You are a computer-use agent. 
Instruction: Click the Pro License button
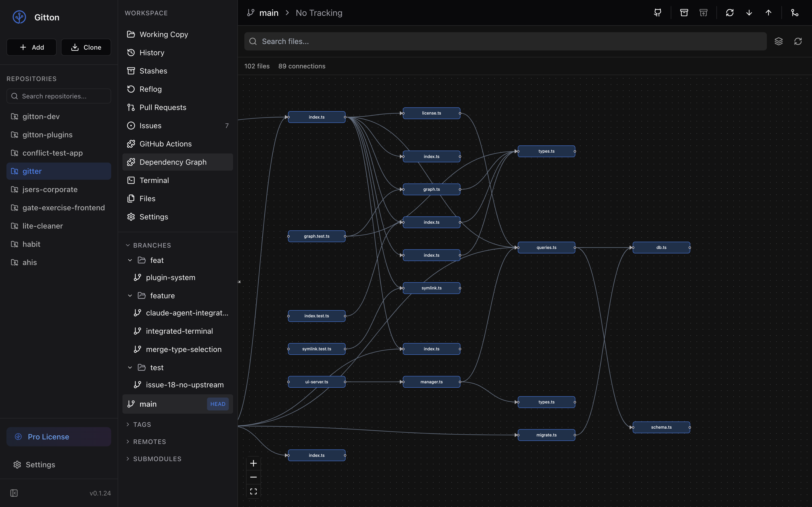click(59, 437)
